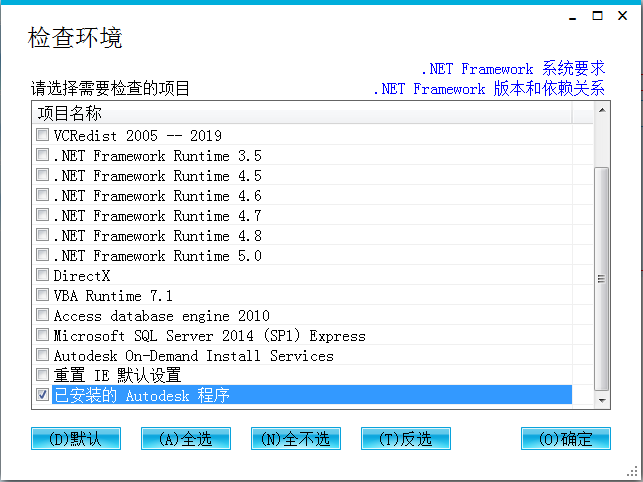The height and width of the screenshot is (482, 643).
Task: Check .NET Framework Runtime 4.6 box
Action: click(x=42, y=194)
